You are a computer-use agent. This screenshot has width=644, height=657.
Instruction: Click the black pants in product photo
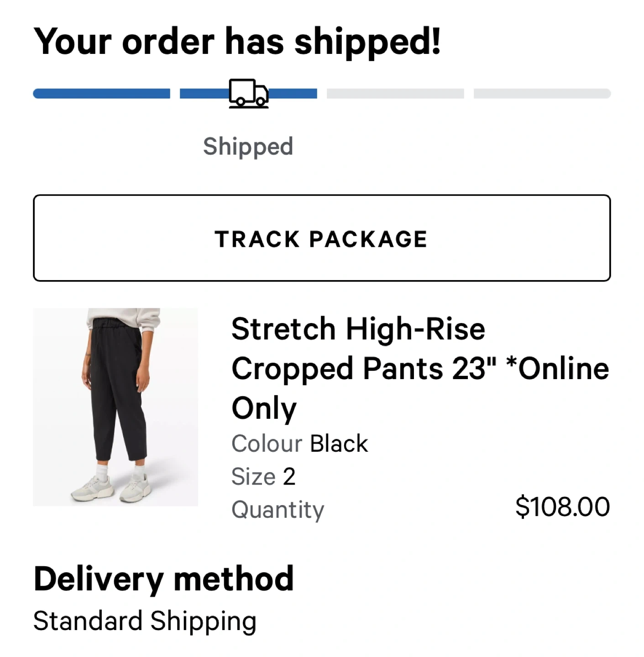pyautogui.click(x=117, y=392)
